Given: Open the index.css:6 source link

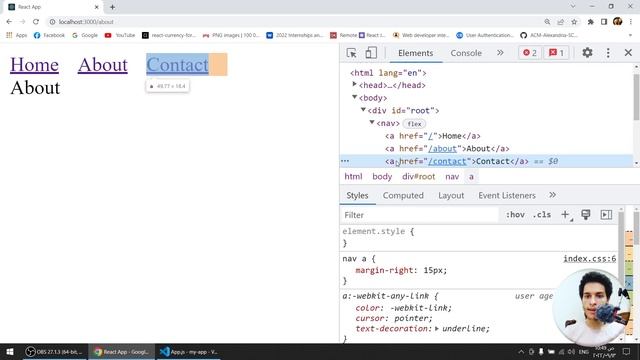Looking at the screenshot, I should point(589,258).
